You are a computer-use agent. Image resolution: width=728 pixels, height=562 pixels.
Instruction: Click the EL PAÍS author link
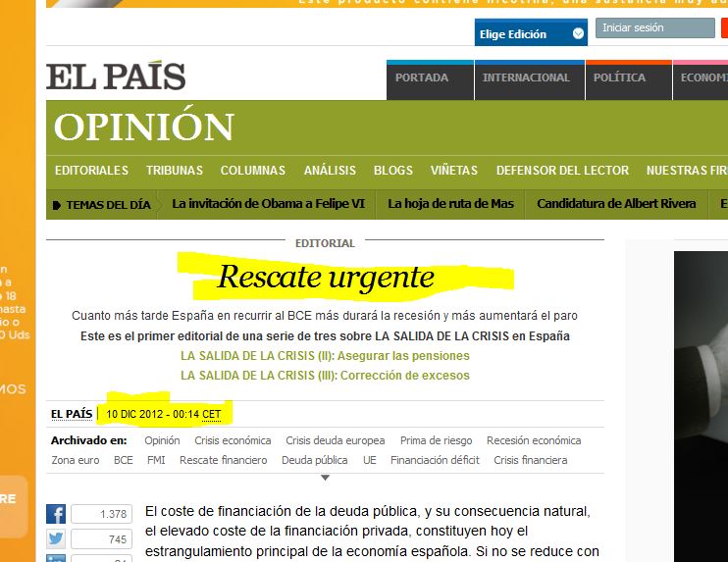tap(72, 414)
